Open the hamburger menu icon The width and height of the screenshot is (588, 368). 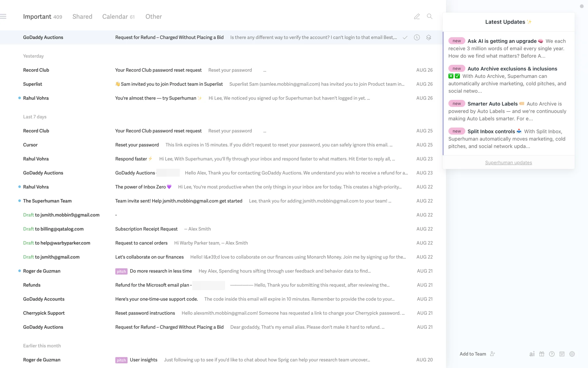tap(3, 17)
